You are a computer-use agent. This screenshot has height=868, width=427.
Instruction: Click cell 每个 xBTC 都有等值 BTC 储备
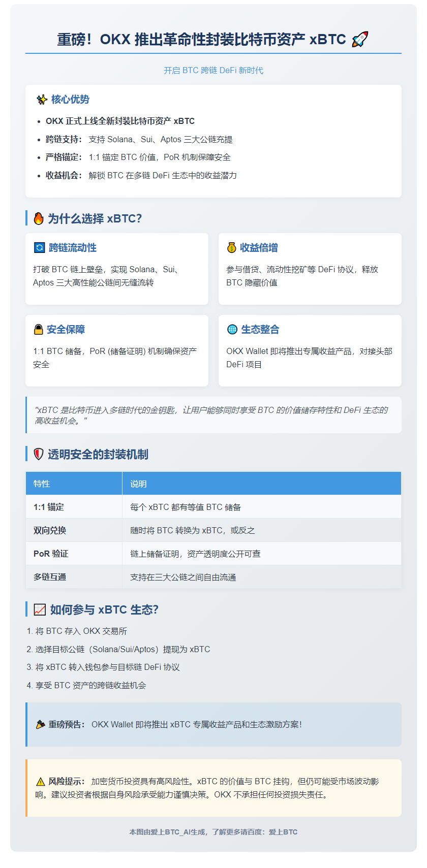pyautogui.click(x=262, y=507)
